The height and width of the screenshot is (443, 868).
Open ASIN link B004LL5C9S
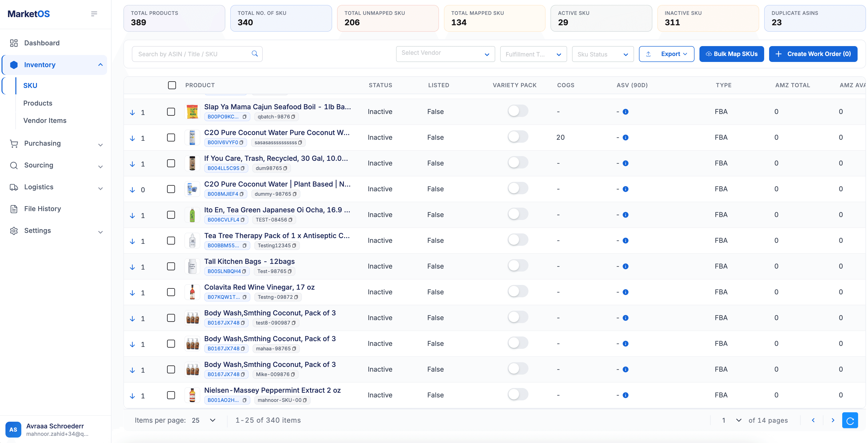pos(223,168)
